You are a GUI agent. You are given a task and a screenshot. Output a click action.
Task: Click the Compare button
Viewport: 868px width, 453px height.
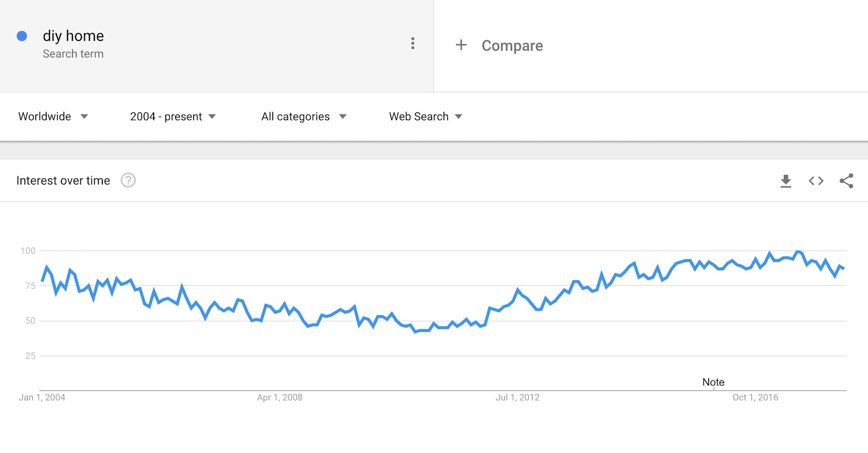point(512,46)
